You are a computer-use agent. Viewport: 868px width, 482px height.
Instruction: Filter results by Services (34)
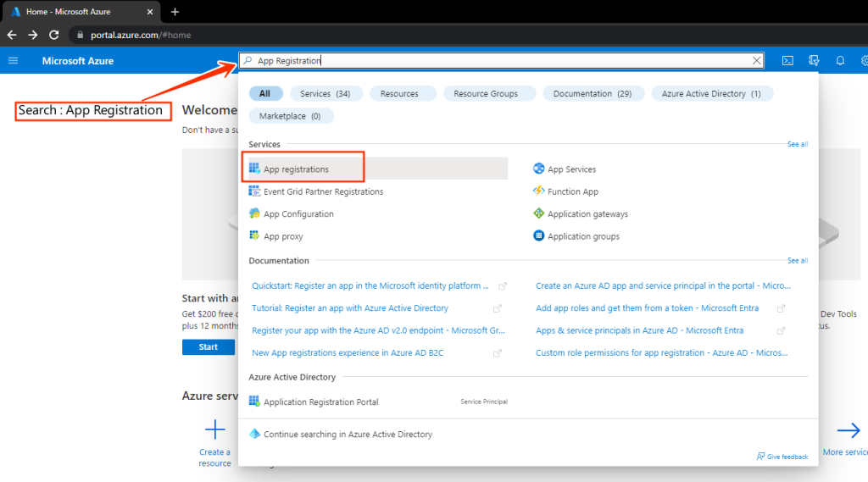click(x=325, y=93)
